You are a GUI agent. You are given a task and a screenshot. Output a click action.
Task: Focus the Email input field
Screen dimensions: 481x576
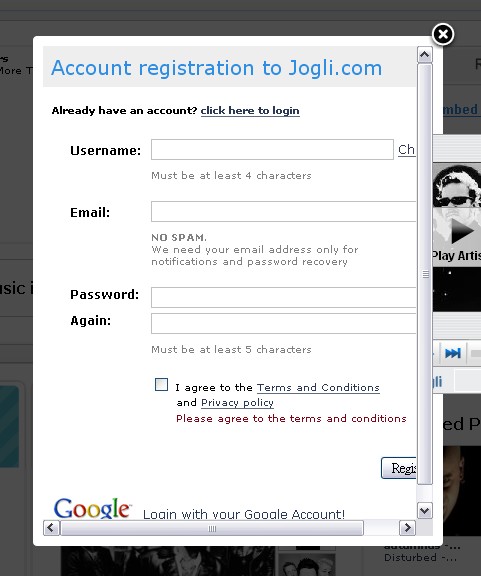click(x=283, y=212)
